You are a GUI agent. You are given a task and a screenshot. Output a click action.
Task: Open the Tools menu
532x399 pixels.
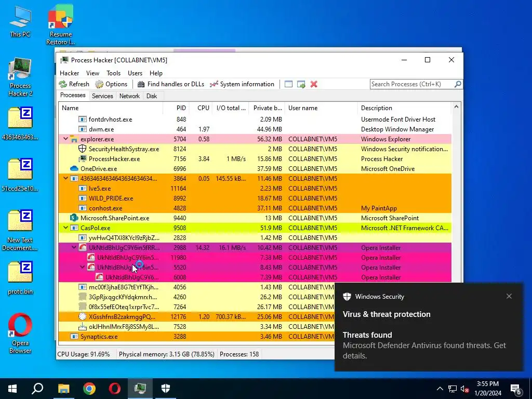113,73
